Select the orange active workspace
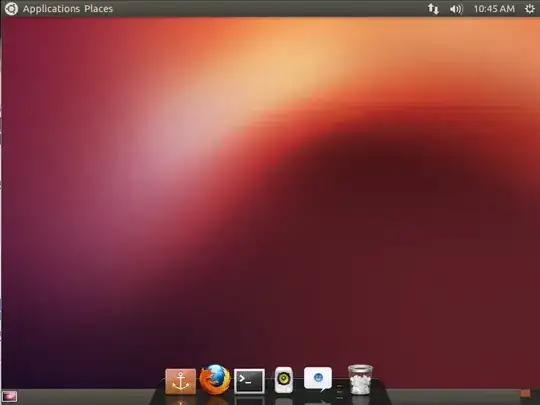Screen dimensions: 540x405 [x=525, y=393]
